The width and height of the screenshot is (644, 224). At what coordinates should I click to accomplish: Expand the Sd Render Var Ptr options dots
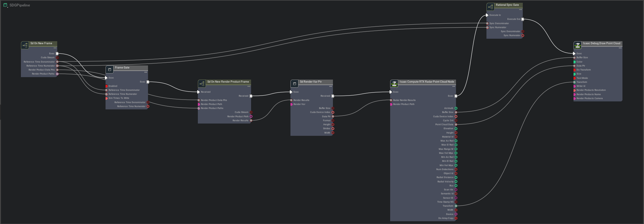click(x=331, y=86)
